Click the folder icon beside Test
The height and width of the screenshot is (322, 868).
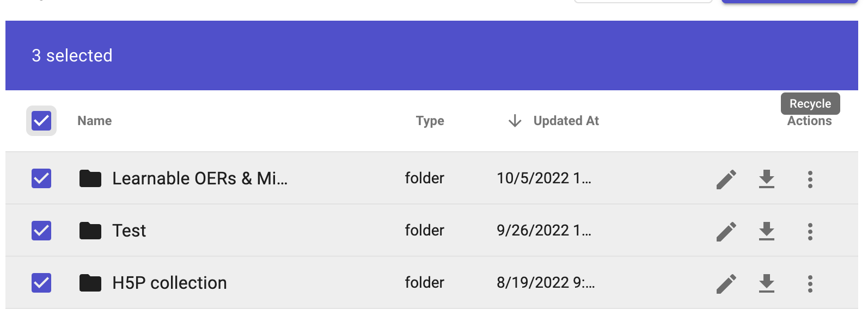tap(90, 230)
